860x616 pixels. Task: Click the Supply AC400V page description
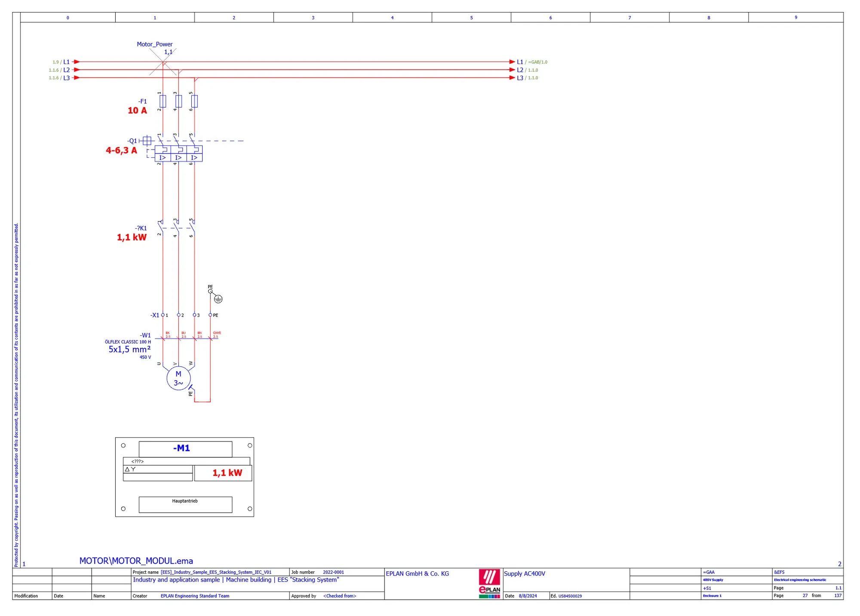[524, 574]
